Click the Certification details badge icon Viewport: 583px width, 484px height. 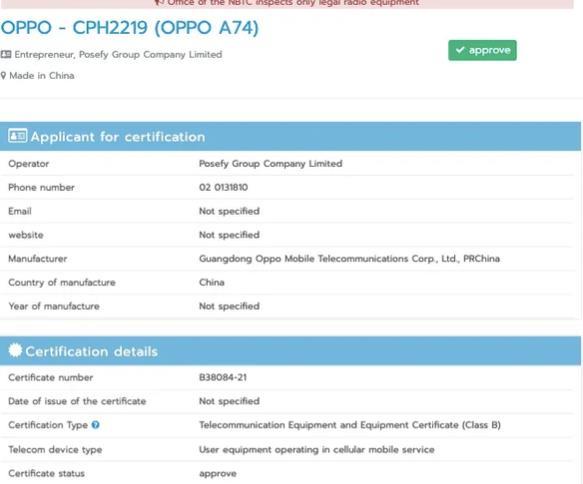coord(15,351)
